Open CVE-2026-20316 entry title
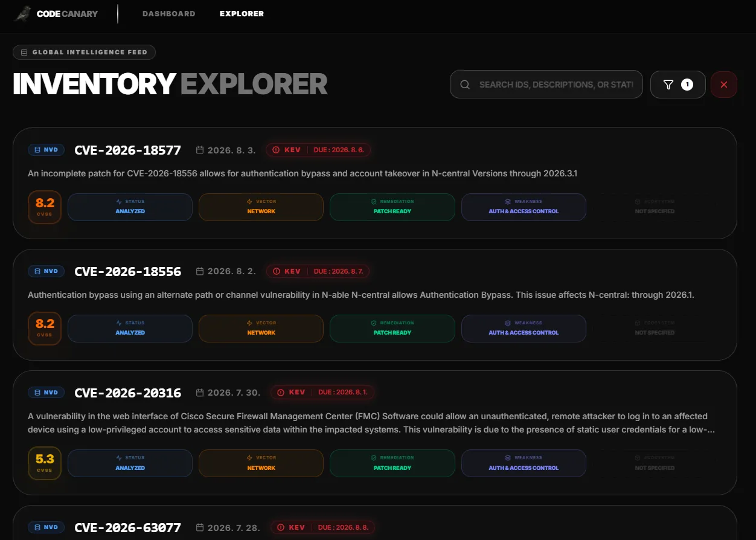Image resolution: width=756 pixels, height=540 pixels. pos(127,393)
